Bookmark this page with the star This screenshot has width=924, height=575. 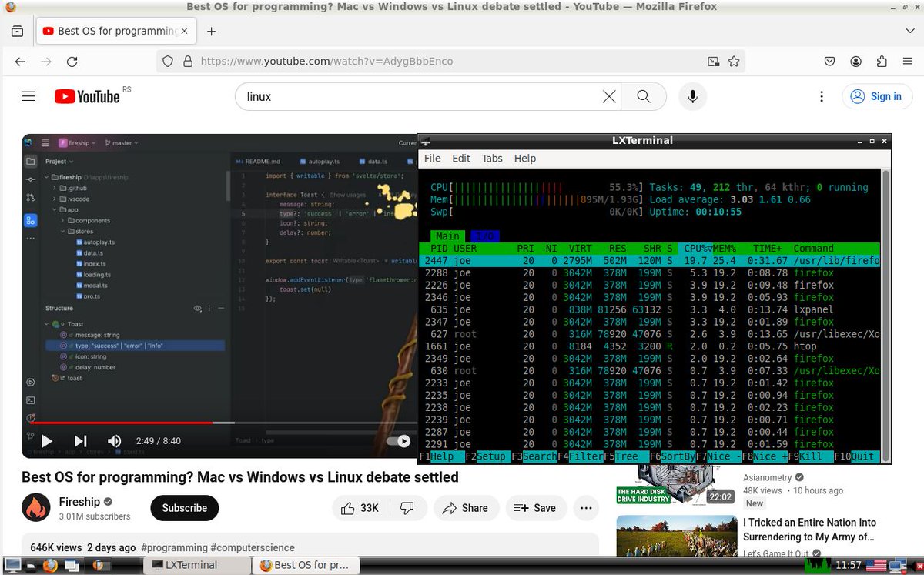click(734, 62)
